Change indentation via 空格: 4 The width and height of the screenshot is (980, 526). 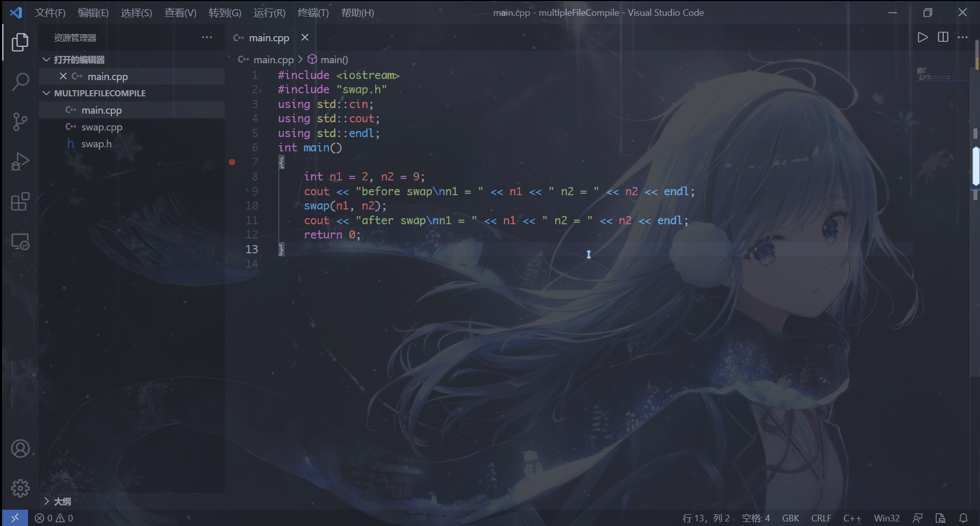[x=756, y=518]
